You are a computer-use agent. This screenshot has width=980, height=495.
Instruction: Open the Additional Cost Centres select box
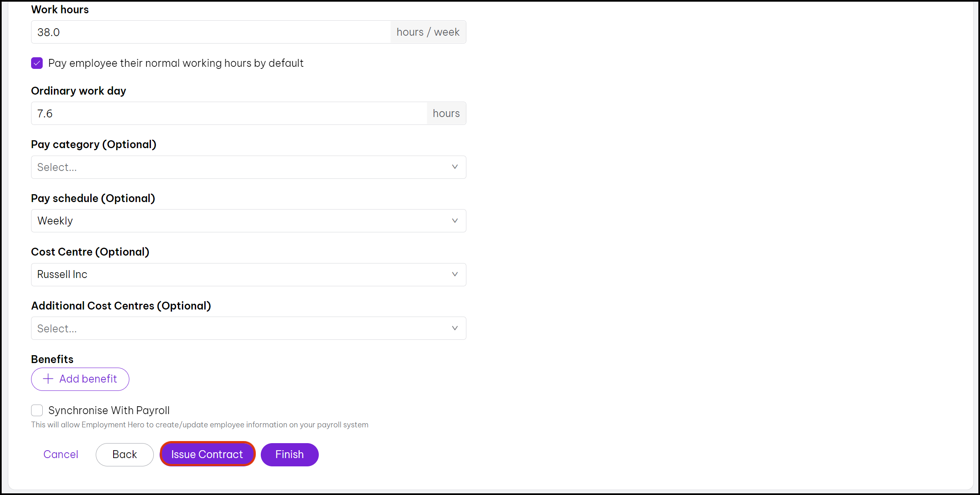(x=240, y=328)
